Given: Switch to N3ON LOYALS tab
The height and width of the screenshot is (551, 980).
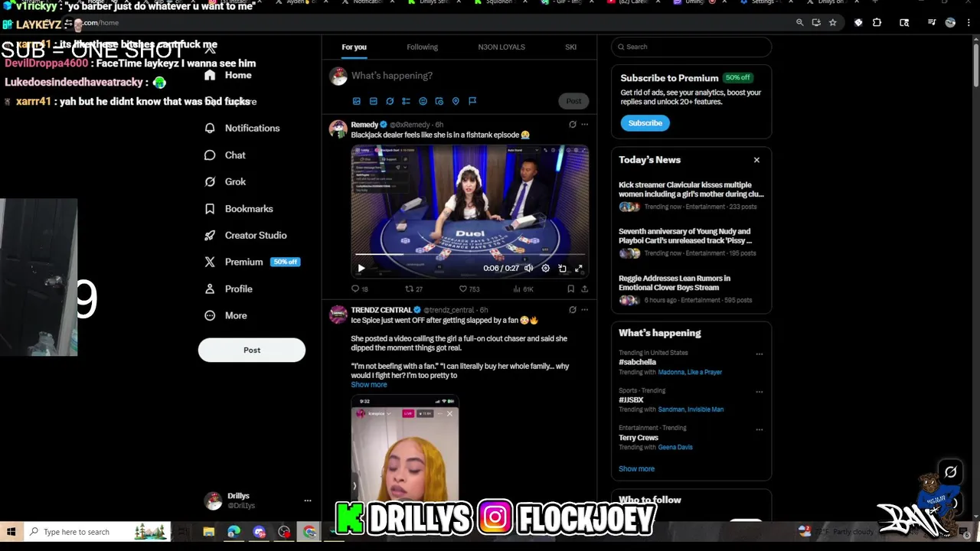Looking at the screenshot, I should (x=501, y=47).
